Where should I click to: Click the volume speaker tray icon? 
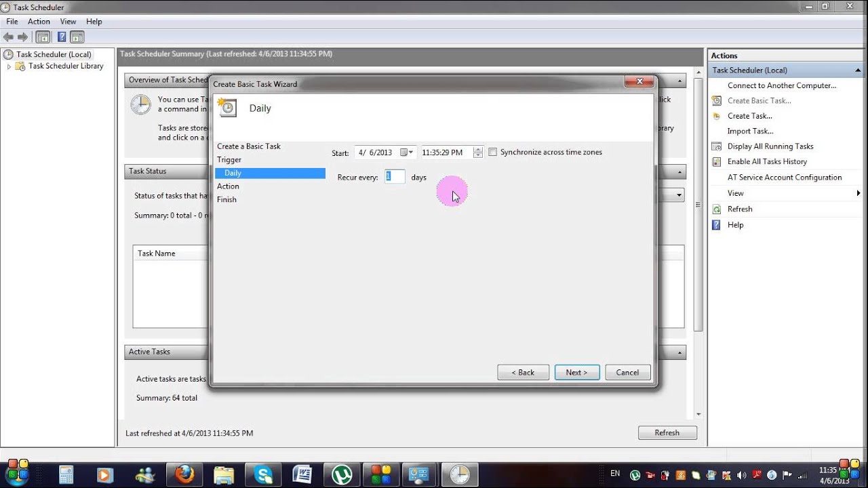(741, 475)
